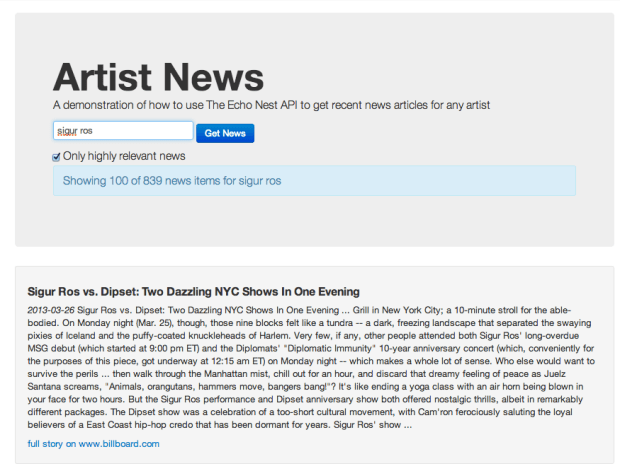The height and width of the screenshot is (471, 620).
Task: Click the Artist News page heading
Action: (158, 77)
